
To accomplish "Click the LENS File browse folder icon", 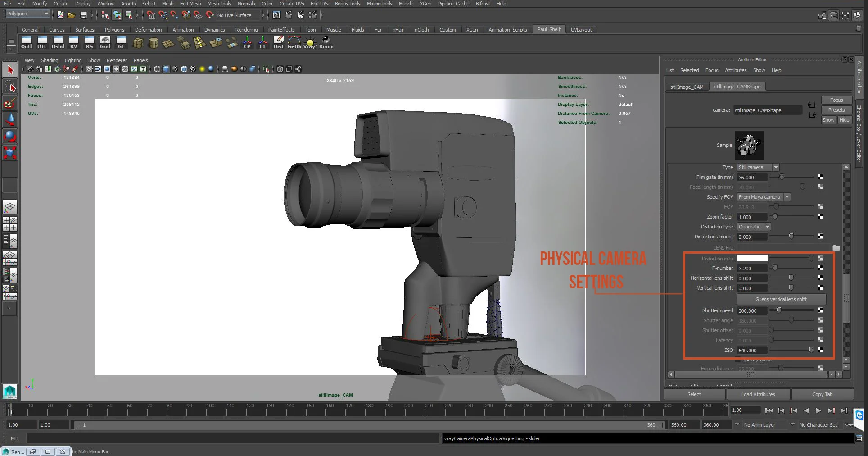I will pos(836,248).
